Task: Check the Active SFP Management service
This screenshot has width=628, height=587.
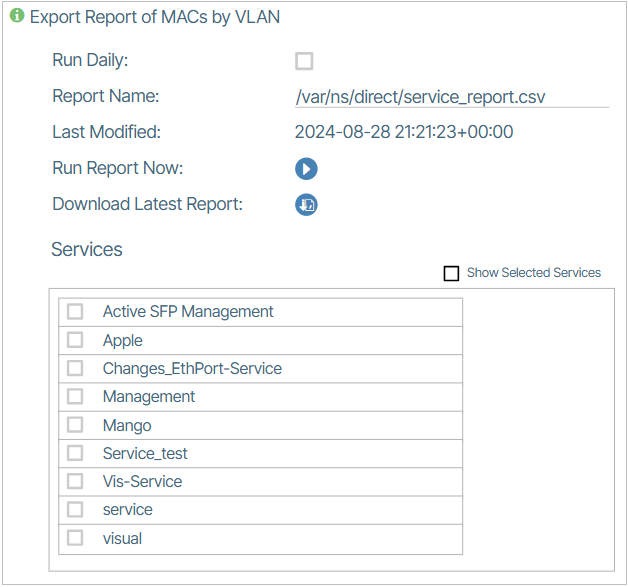Action: coord(75,312)
